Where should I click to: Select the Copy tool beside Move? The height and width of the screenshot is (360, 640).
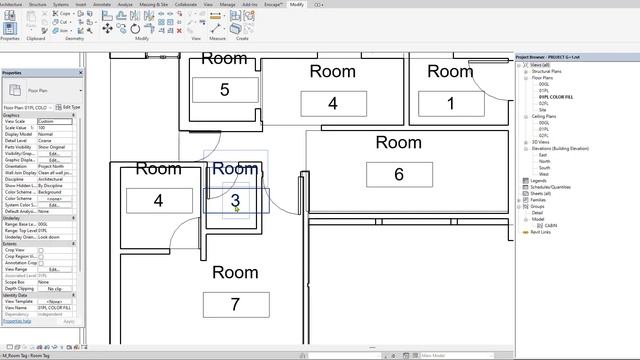[x=121, y=29]
